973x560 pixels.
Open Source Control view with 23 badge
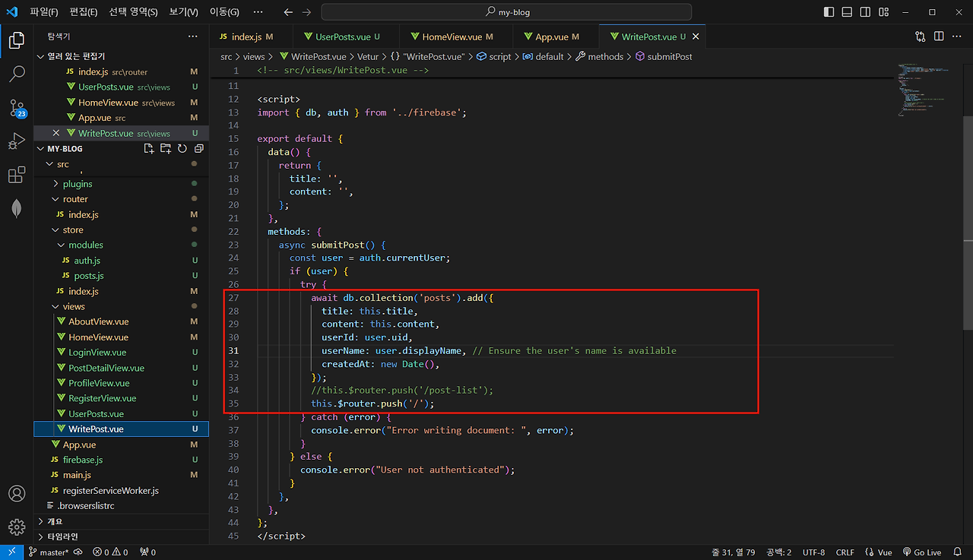pos(17,107)
